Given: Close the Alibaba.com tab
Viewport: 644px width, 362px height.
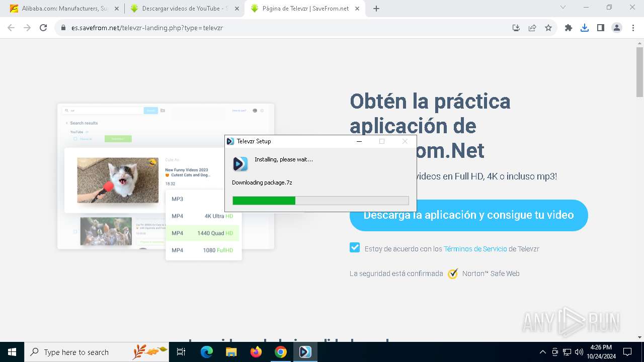Looking at the screenshot, I should [117, 9].
